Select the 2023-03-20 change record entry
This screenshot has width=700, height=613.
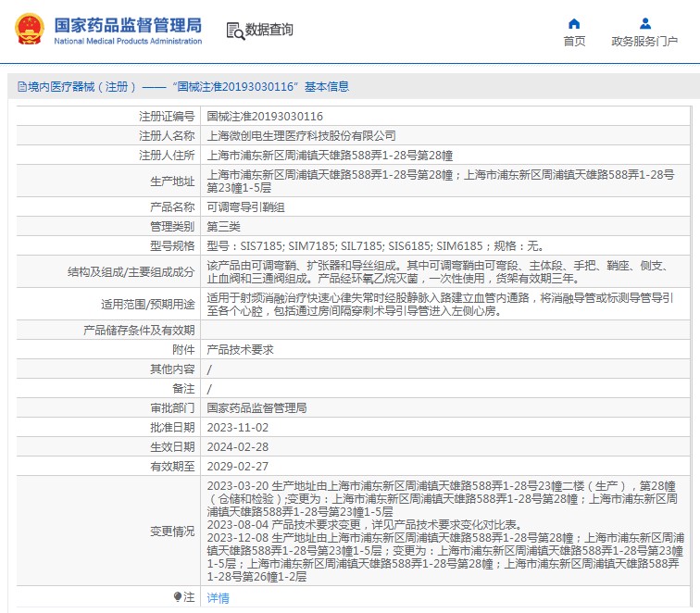pos(442,499)
